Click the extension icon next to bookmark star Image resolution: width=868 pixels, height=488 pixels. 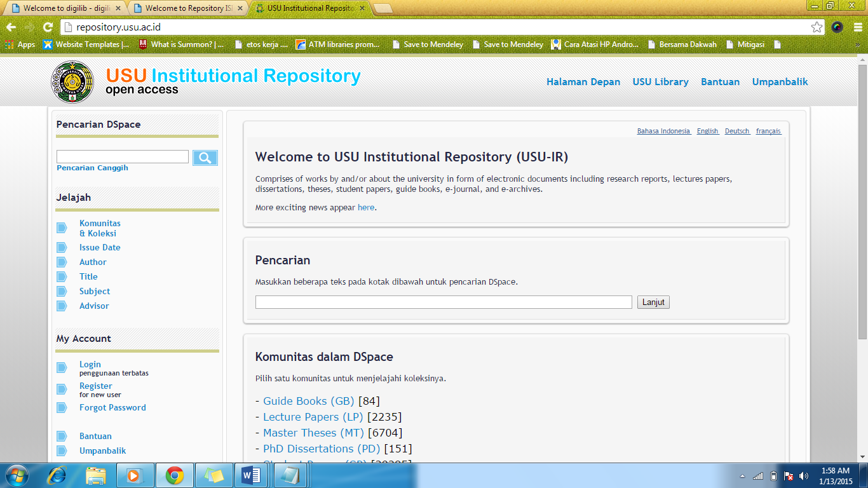(x=837, y=27)
